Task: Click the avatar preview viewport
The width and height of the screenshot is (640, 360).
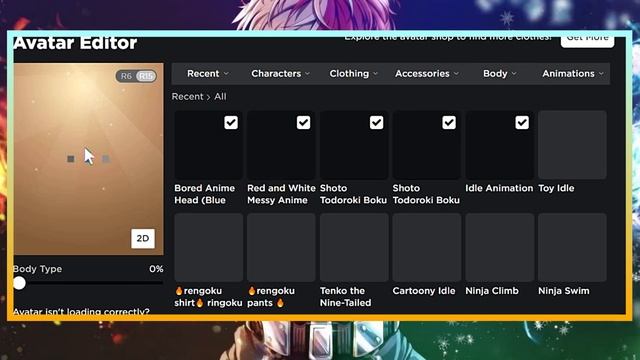Action: [88, 159]
